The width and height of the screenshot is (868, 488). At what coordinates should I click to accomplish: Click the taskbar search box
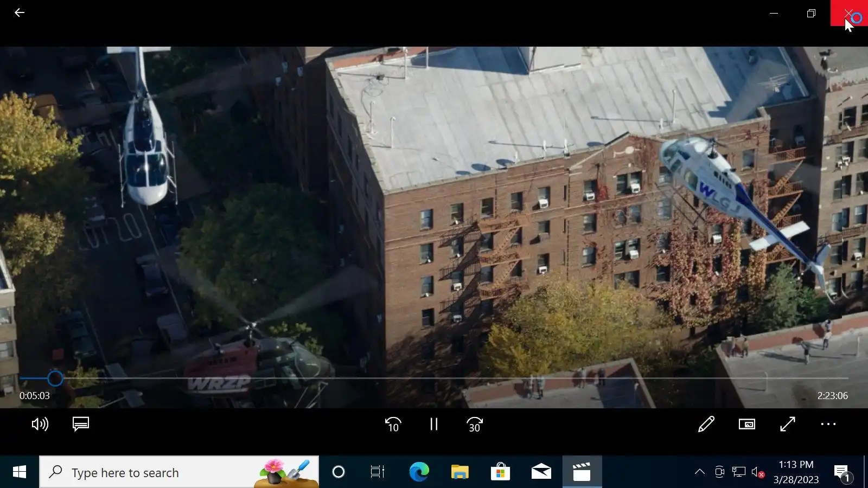tap(179, 472)
